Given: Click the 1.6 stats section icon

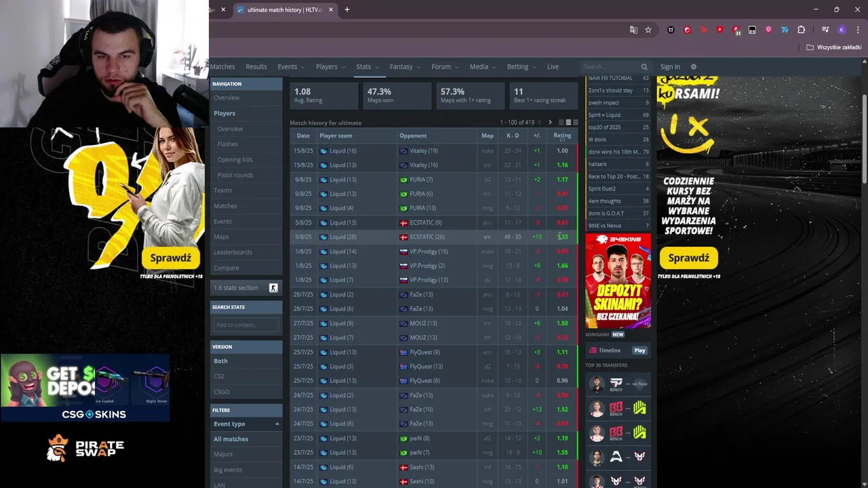Looking at the screenshot, I should tap(273, 288).
